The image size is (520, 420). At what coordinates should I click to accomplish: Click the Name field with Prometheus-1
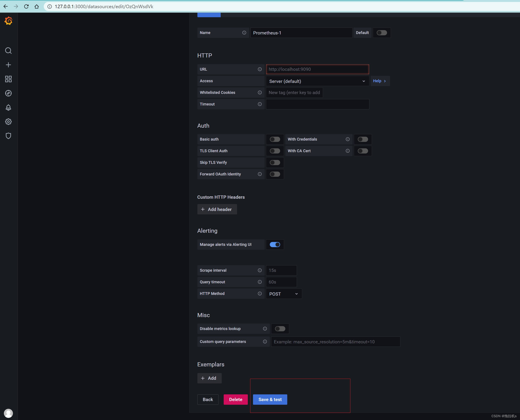301,33
